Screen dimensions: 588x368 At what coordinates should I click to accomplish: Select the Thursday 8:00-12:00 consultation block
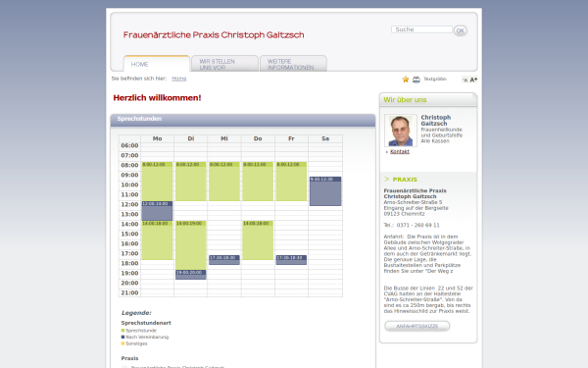click(258, 182)
